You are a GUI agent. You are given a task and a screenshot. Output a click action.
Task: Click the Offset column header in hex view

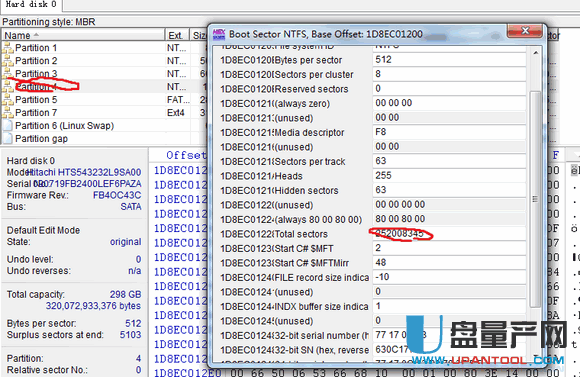(x=186, y=155)
